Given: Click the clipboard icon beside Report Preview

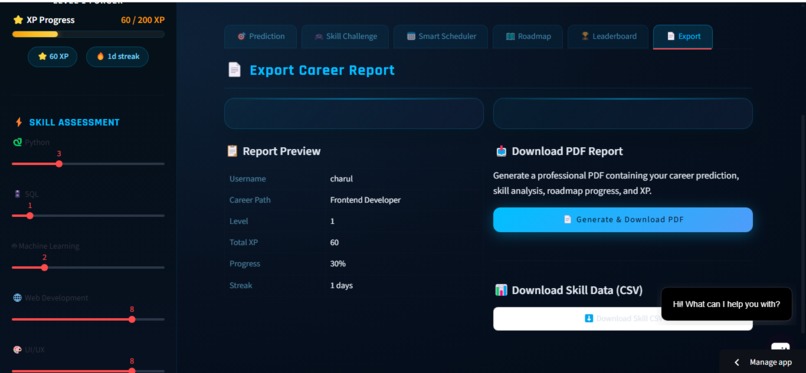Looking at the screenshot, I should click(x=232, y=151).
